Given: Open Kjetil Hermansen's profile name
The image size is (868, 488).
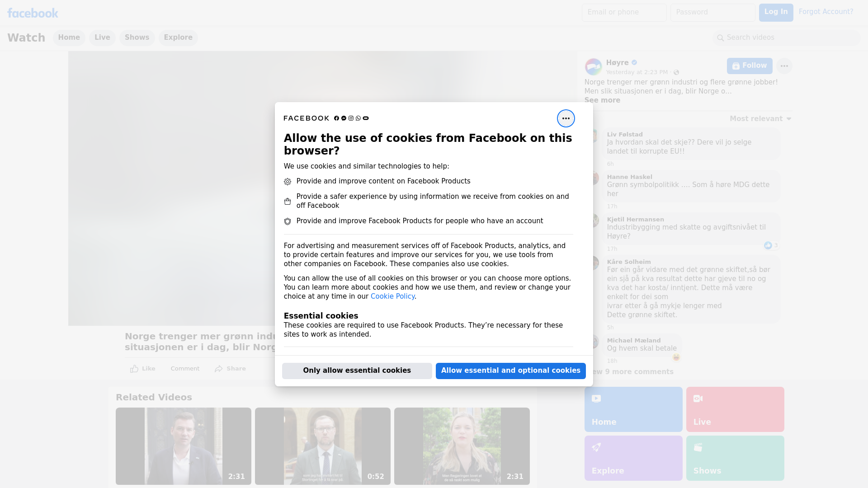Looking at the screenshot, I should [x=635, y=220].
